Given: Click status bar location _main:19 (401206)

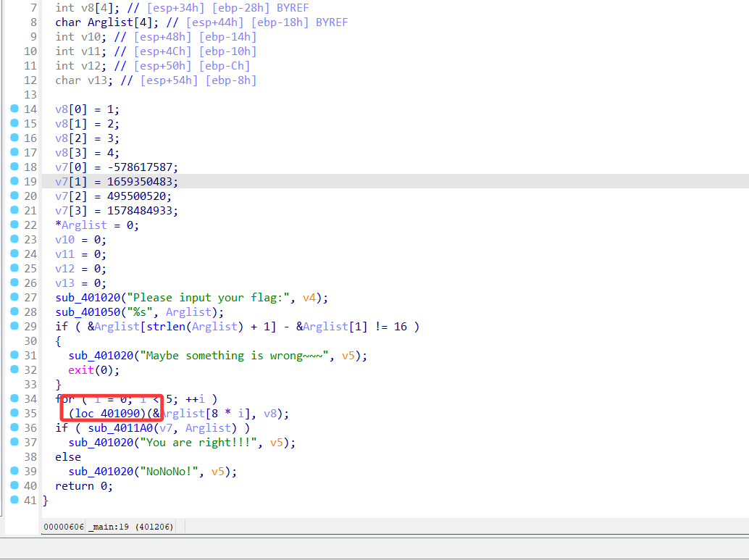Looking at the screenshot, I should pyautogui.click(x=130, y=527).
